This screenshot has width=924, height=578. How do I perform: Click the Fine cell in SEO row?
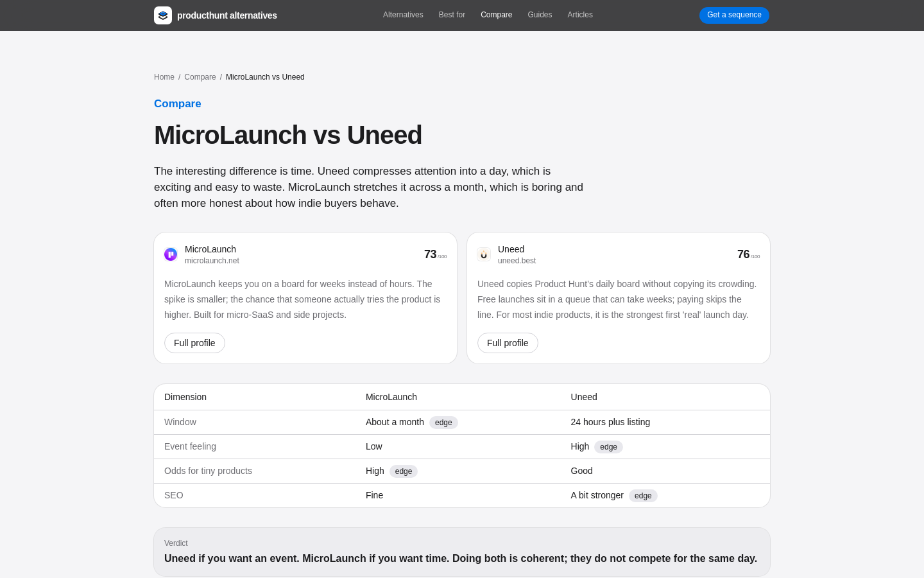click(374, 495)
